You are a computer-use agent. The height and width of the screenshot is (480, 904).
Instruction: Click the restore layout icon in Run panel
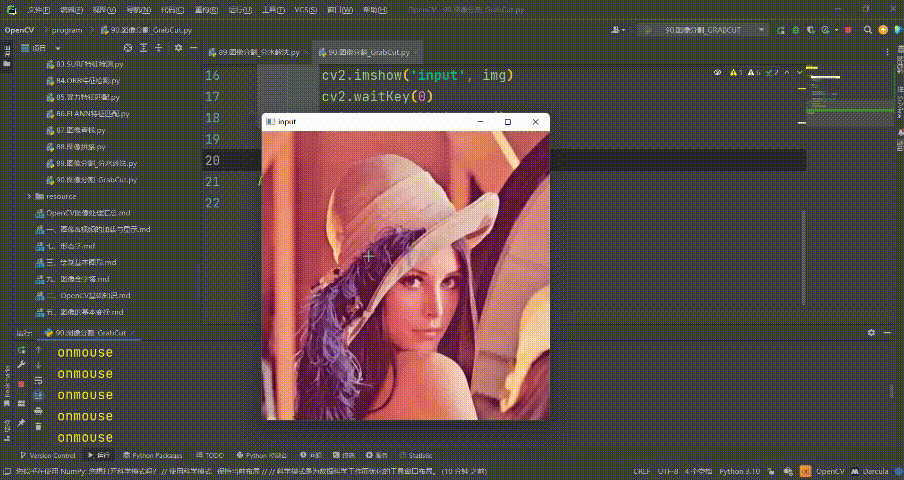(21, 403)
